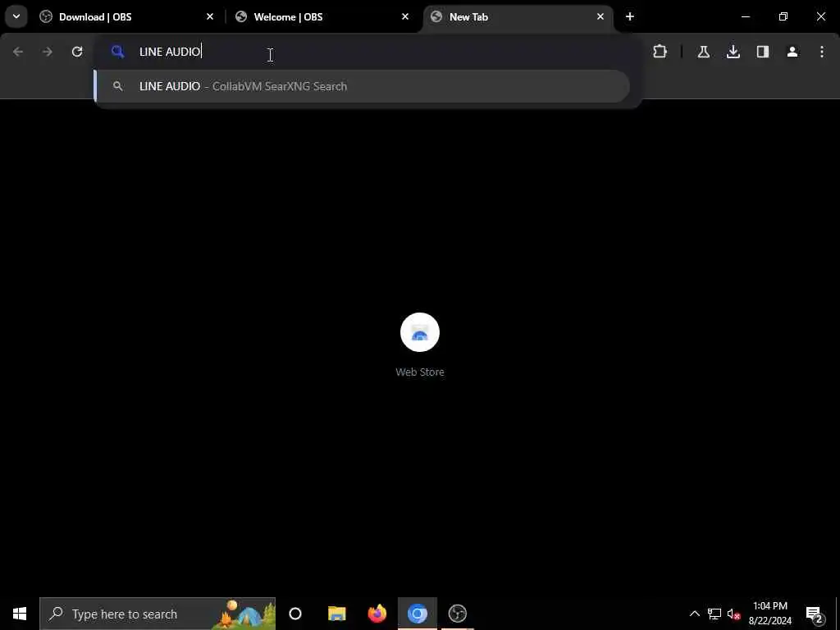Click the Web Store label

click(420, 372)
